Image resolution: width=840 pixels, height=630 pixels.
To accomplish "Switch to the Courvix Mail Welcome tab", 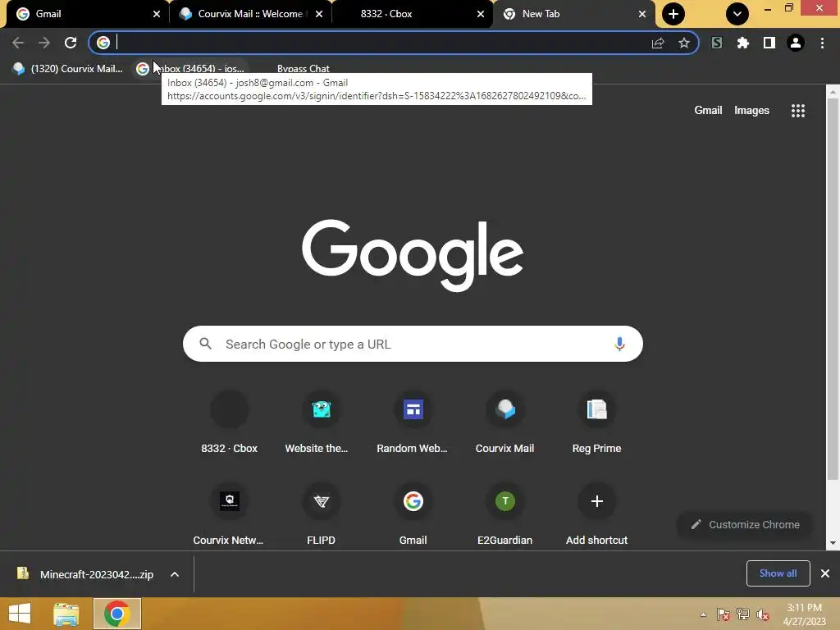I will (x=249, y=14).
